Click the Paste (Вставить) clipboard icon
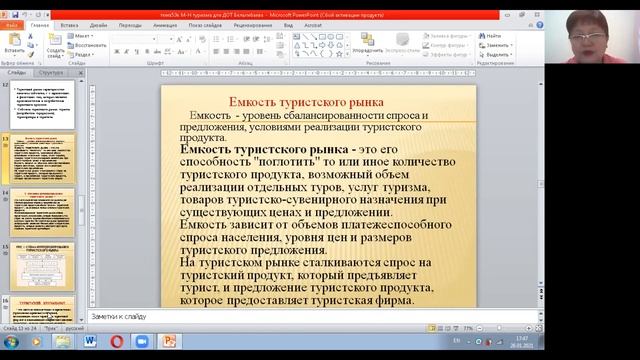The height and width of the screenshot is (360, 640). click(15, 40)
